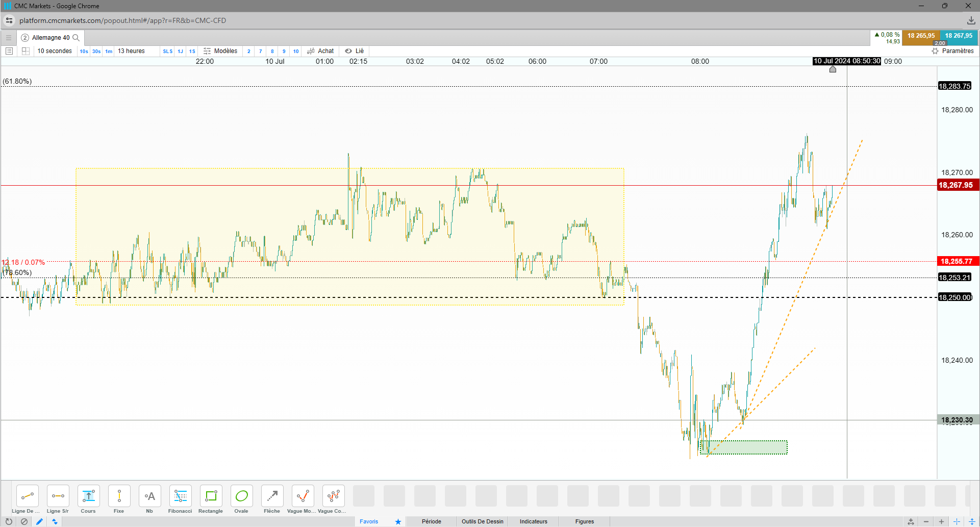Switch to the Indicateurs tab
This screenshot has height=527, width=980.
click(x=534, y=521)
